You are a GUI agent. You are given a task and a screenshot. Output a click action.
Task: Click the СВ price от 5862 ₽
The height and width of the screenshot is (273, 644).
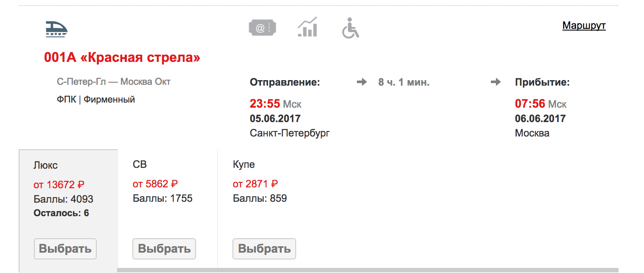(x=155, y=184)
